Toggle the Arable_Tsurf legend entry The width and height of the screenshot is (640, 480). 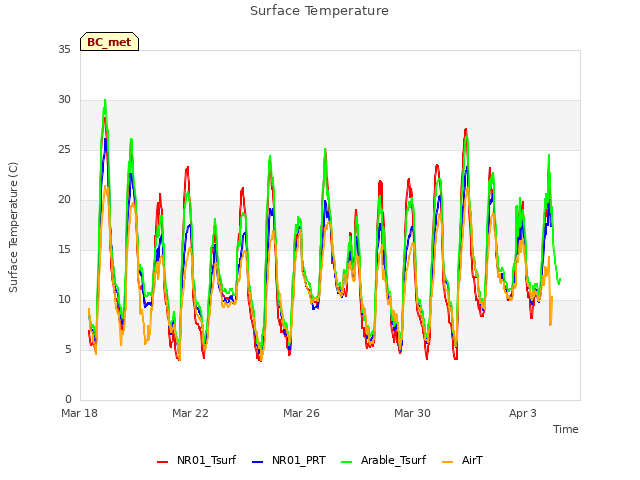tap(384, 460)
